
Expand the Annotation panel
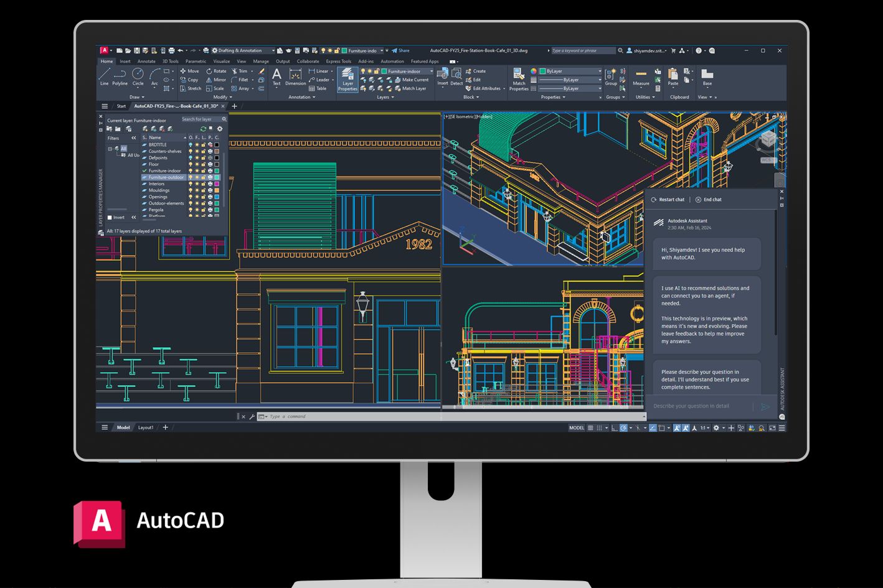click(301, 97)
